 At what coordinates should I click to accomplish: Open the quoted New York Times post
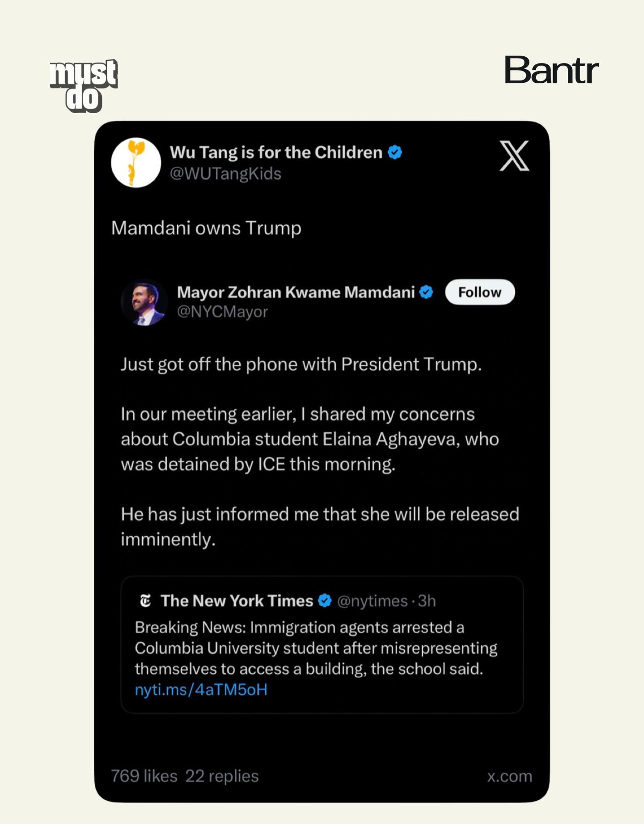tap(322, 648)
